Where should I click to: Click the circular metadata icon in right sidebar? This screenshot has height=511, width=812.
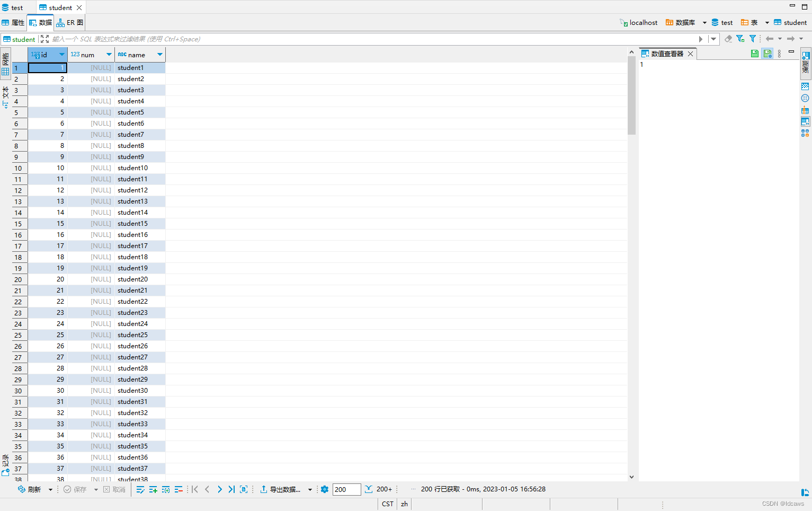[805, 98]
